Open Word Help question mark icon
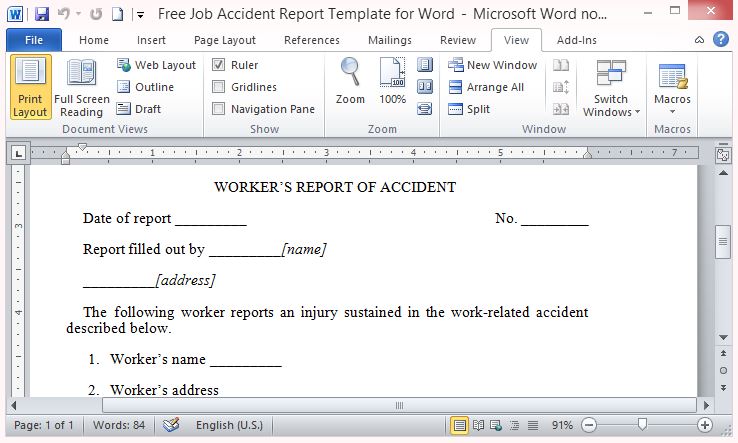 (721, 39)
